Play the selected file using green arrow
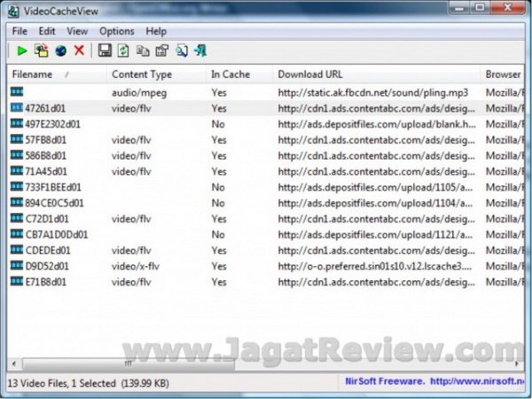 coord(22,51)
